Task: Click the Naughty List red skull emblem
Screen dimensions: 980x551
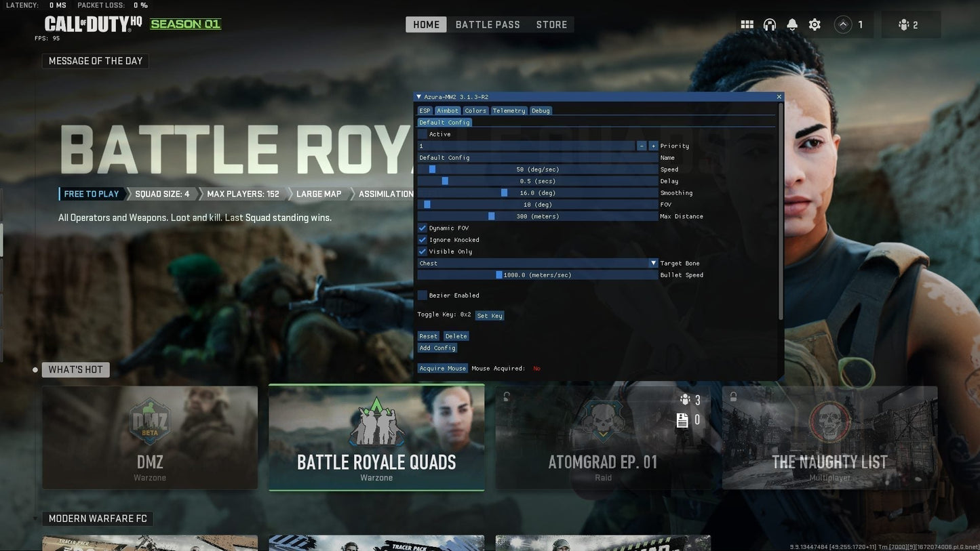Action: 829,422
